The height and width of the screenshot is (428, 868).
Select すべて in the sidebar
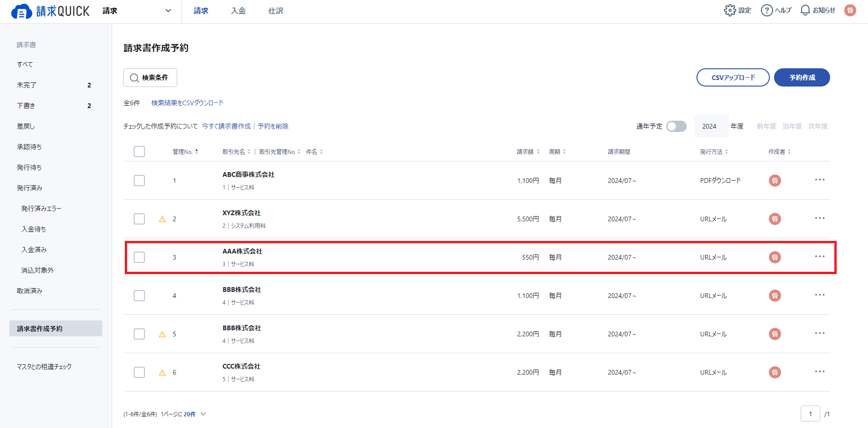tap(25, 65)
